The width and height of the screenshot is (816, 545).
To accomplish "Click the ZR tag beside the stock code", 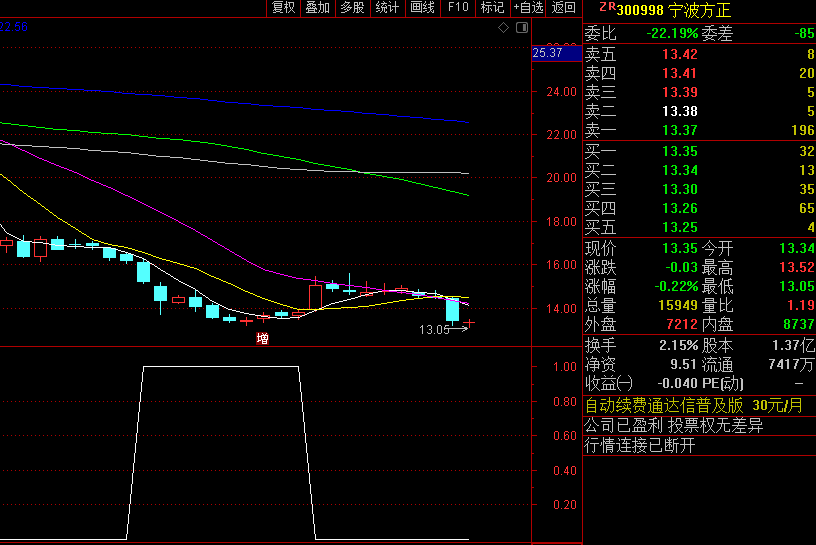I will pyautogui.click(x=607, y=7).
